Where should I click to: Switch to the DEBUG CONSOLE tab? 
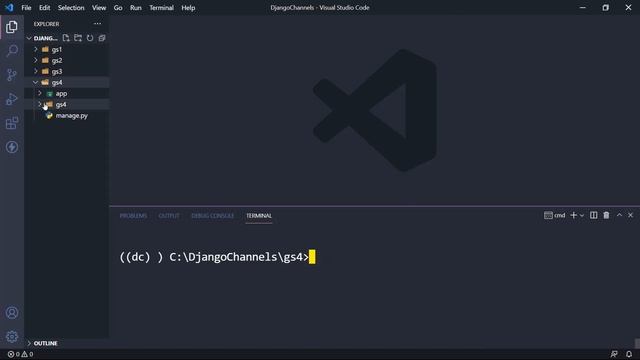pos(213,216)
